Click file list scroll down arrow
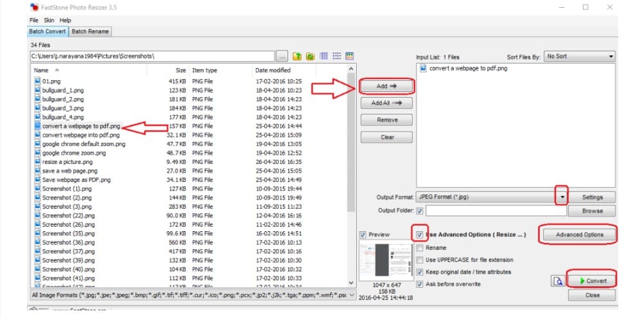The width and height of the screenshot is (644, 318). (x=351, y=283)
